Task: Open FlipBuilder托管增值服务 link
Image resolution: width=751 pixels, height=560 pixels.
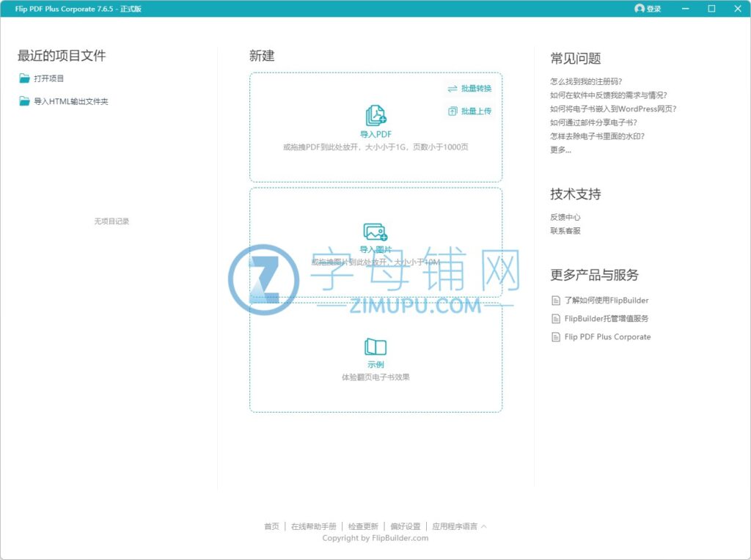Action: (x=607, y=319)
